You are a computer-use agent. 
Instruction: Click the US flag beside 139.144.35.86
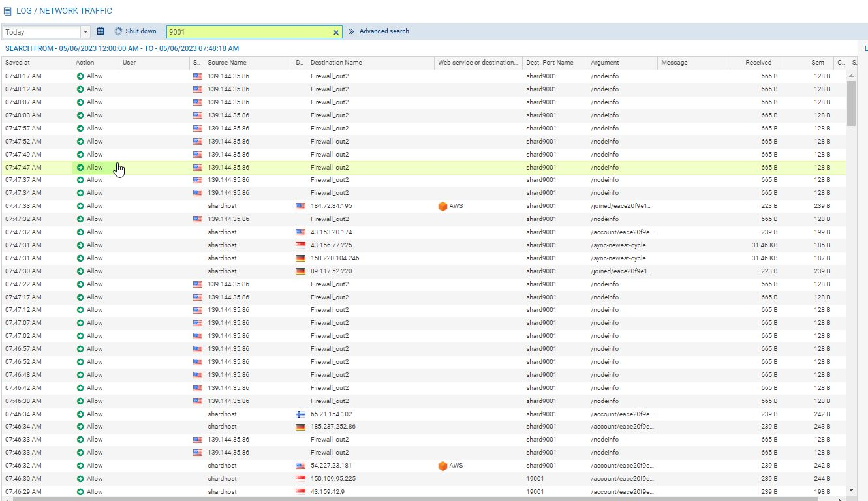[197, 76]
